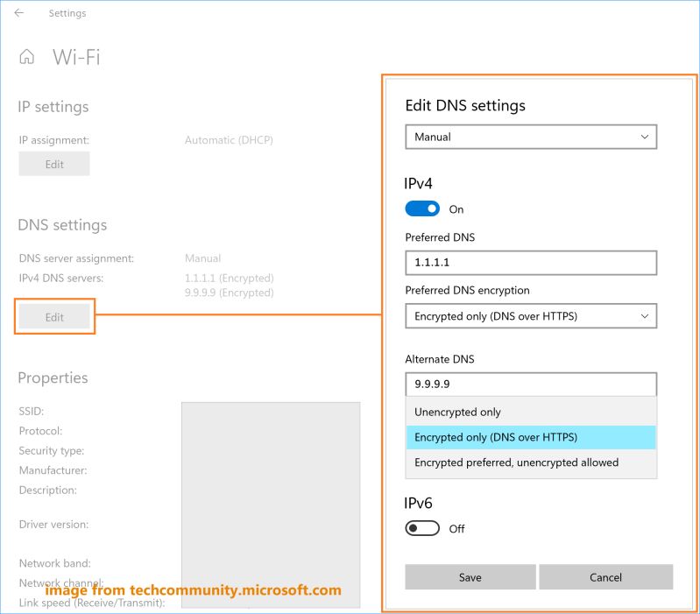
Task: Click the Preferred DNS field 1.1.1.1
Action: point(531,263)
